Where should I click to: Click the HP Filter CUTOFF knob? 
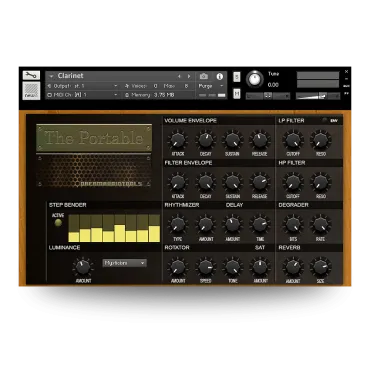[x=293, y=182]
